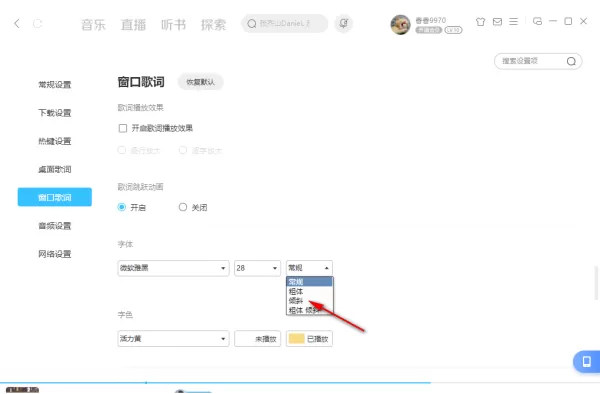
Task: Open 桌面歌词 in settings sidebar
Action: click(55, 169)
